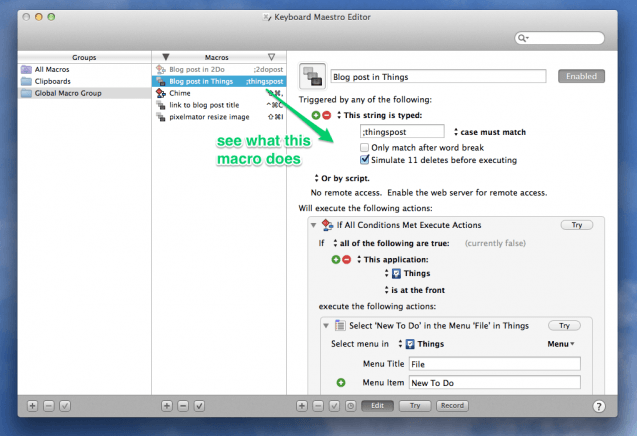The image size is (637, 436).
Task: Uncheck Simulate 11 deletes before executing
Action: pyautogui.click(x=364, y=160)
